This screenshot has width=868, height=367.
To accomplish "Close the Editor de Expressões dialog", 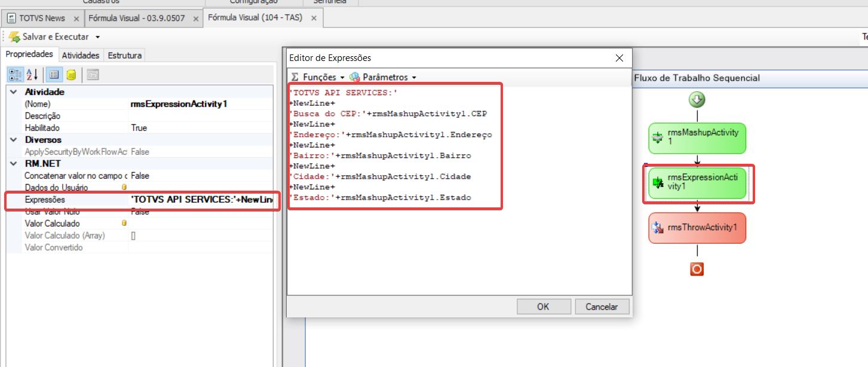I will click(620, 58).
